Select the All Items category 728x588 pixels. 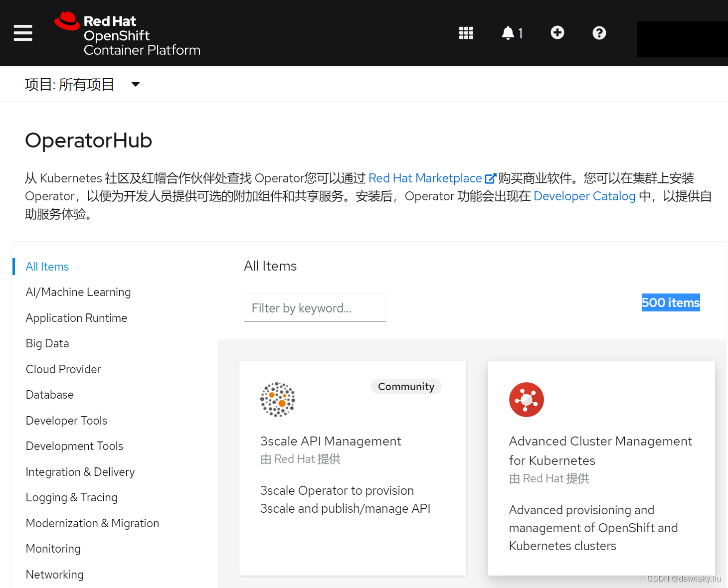point(47,267)
